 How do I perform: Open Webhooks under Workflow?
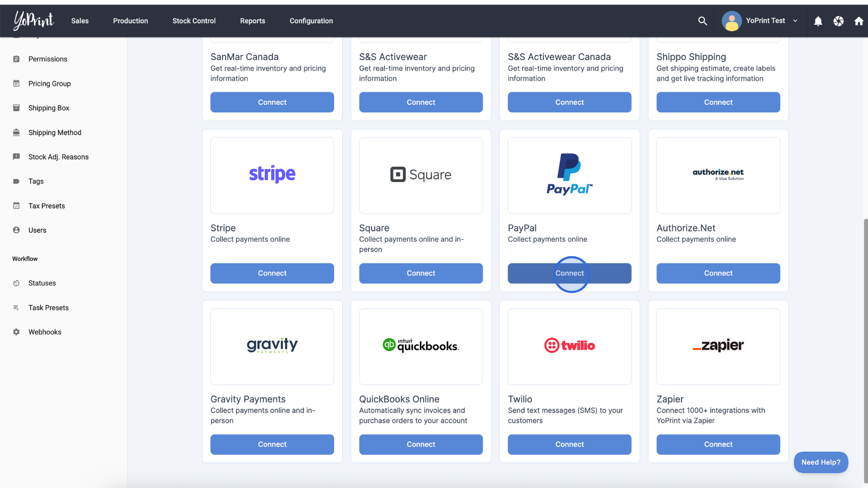[45, 332]
